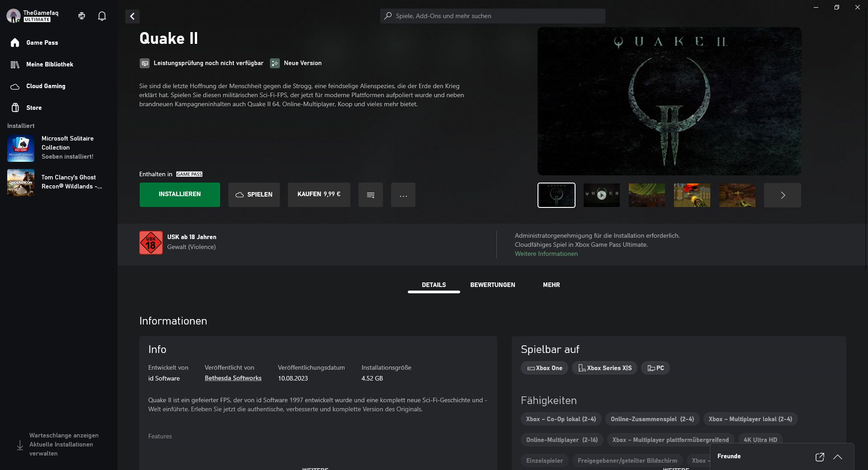This screenshot has height=470, width=868.
Task: Click Online-Multiplayer (2-16) tag
Action: [562, 440]
